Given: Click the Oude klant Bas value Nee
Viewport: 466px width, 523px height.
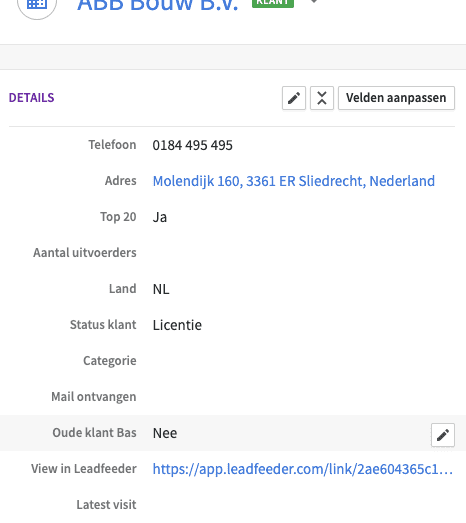Looking at the screenshot, I should pos(165,433).
